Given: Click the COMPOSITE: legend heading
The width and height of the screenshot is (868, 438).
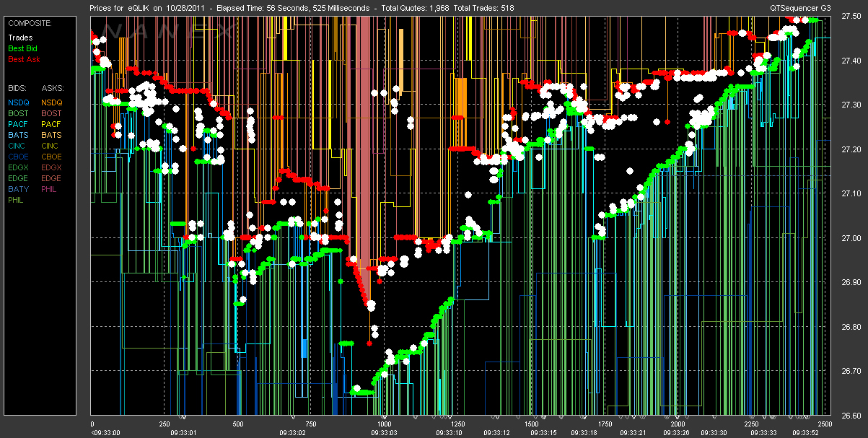Looking at the screenshot, I should click(x=29, y=23).
